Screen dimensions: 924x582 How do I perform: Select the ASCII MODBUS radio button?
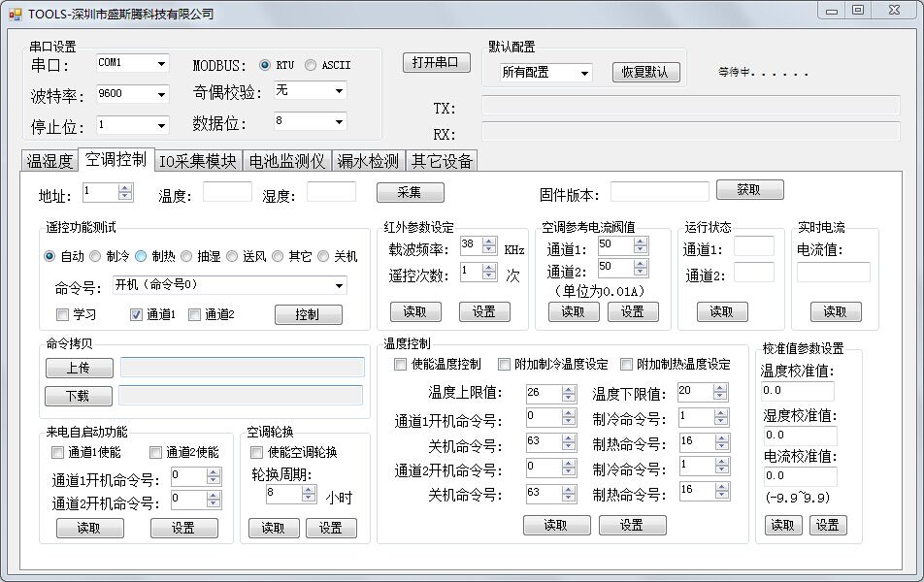click(311, 65)
